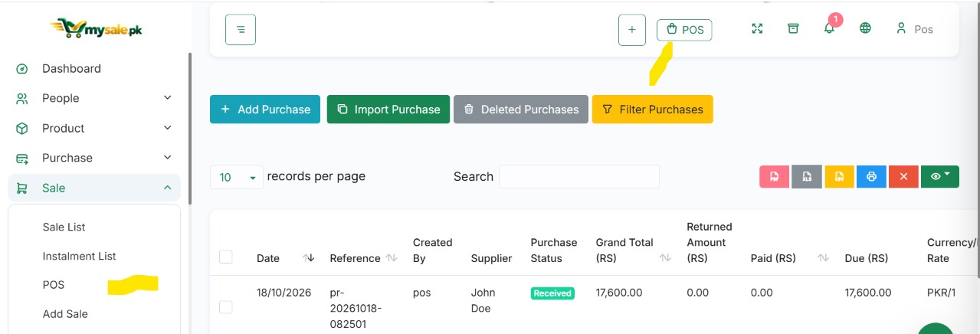Viewport: 980px width, 334px height.
Task: Click the plus quick-add button in header
Action: pos(632,30)
